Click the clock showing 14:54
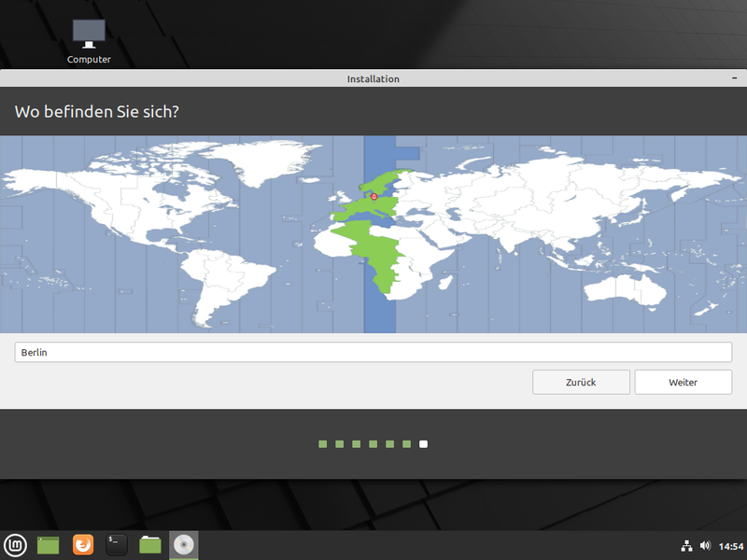The height and width of the screenshot is (560, 747). click(x=732, y=544)
